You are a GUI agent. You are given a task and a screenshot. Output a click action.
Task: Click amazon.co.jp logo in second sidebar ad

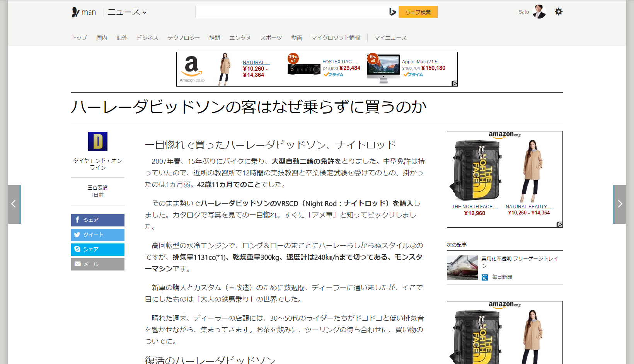pyautogui.click(x=505, y=305)
